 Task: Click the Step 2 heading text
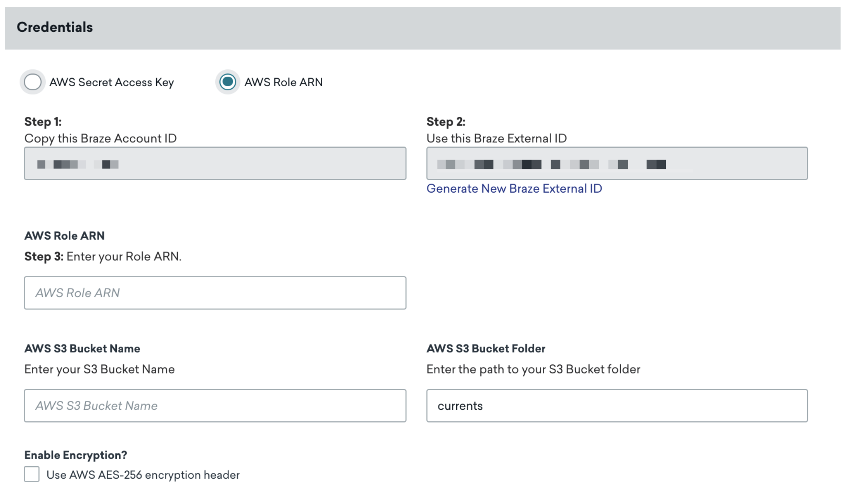[446, 122]
